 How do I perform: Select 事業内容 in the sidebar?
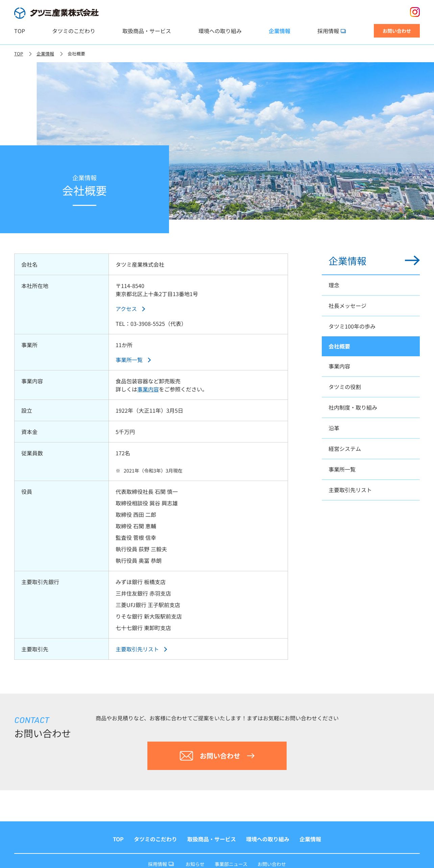(x=371, y=366)
